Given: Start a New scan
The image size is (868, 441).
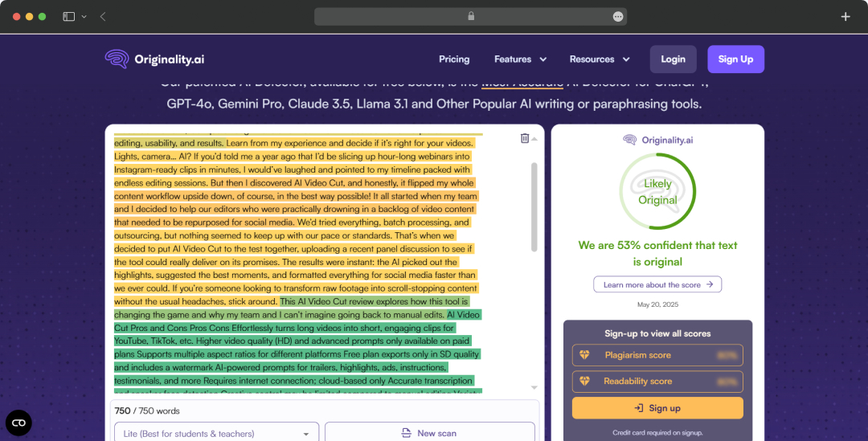Looking at the screenshot, I should 429,433.
